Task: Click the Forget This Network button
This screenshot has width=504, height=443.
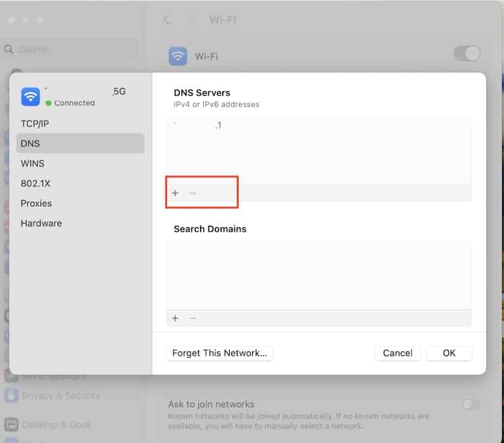Action: (220, 353)
